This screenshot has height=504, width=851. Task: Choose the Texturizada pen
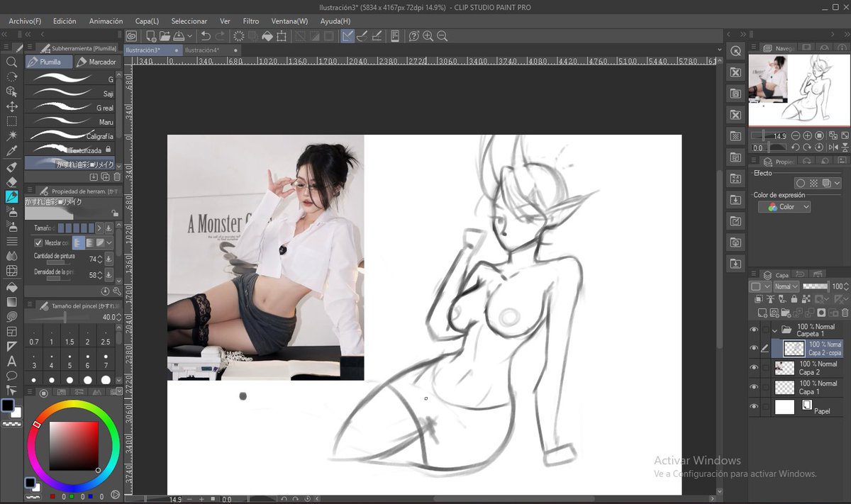pos(69,150)
